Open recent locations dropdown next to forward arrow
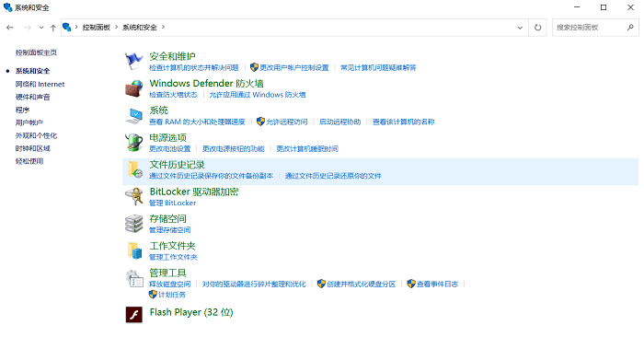 tap(41, 28)
